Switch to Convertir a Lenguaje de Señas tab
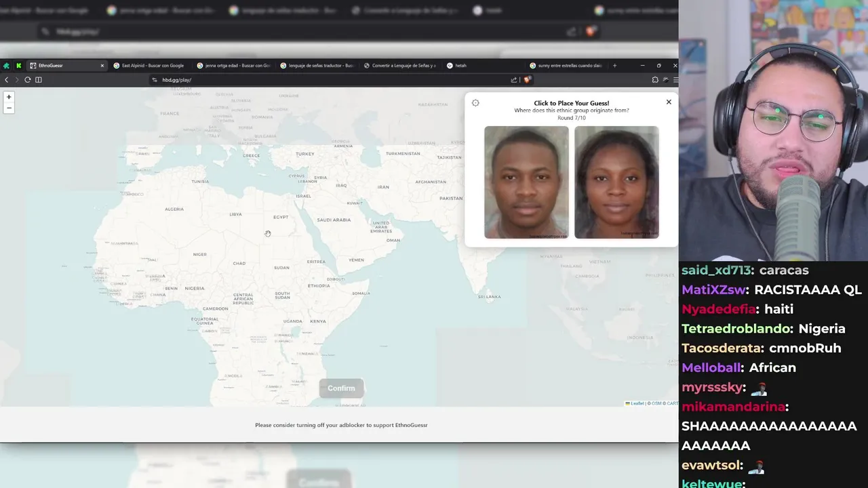This screenshot has height=488, width=868. coord(400,66)
